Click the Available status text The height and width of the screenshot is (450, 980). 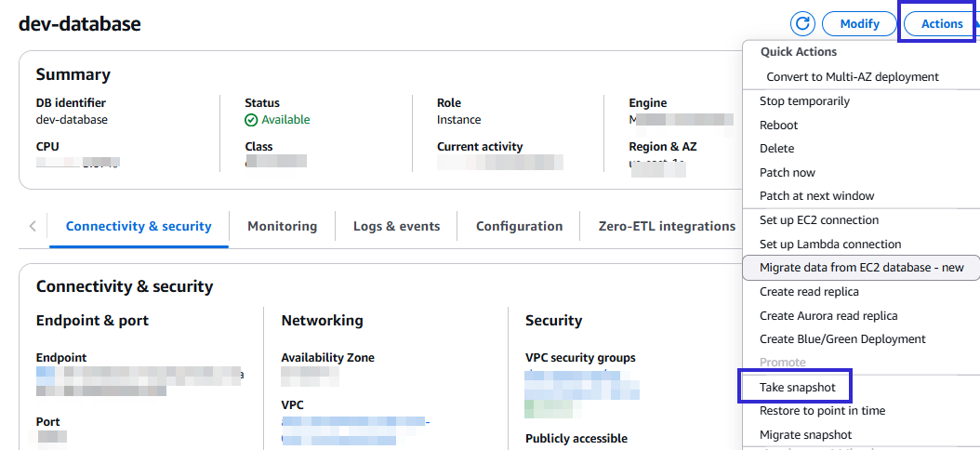tap(285, 119)
